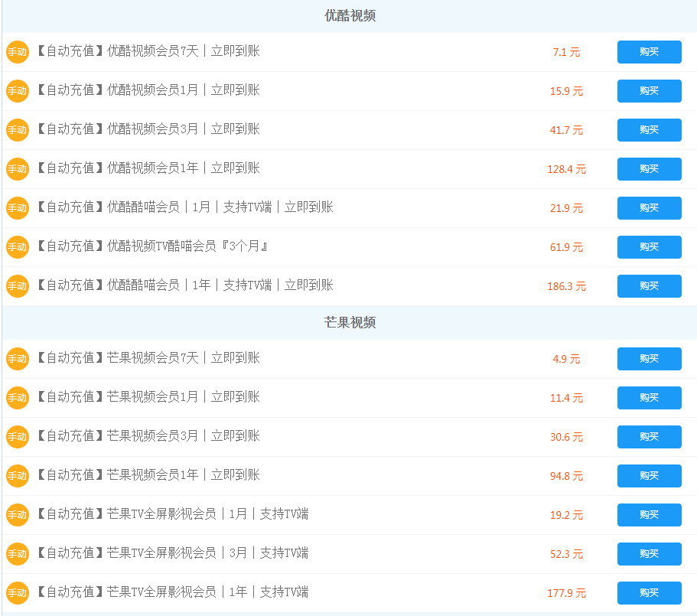The image size is (697, 616).
Task: Buy 芒果视频会员1月 for 11.4 元
Action: pos(649,398)
